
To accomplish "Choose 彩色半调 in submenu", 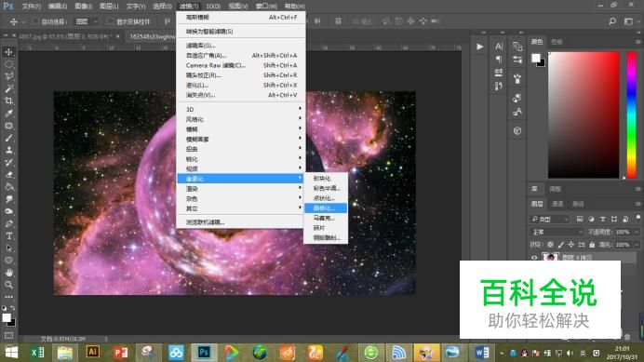I will click(x=326, y=188).
